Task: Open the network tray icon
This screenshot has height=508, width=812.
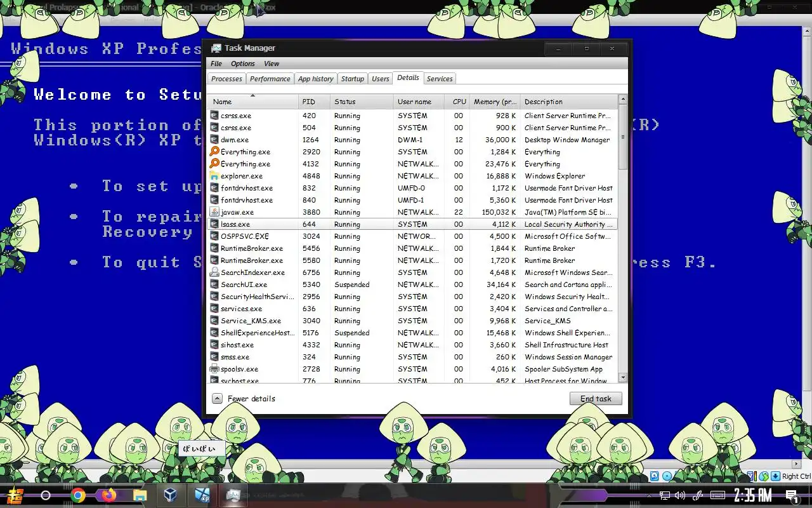Action: point(664,495)
